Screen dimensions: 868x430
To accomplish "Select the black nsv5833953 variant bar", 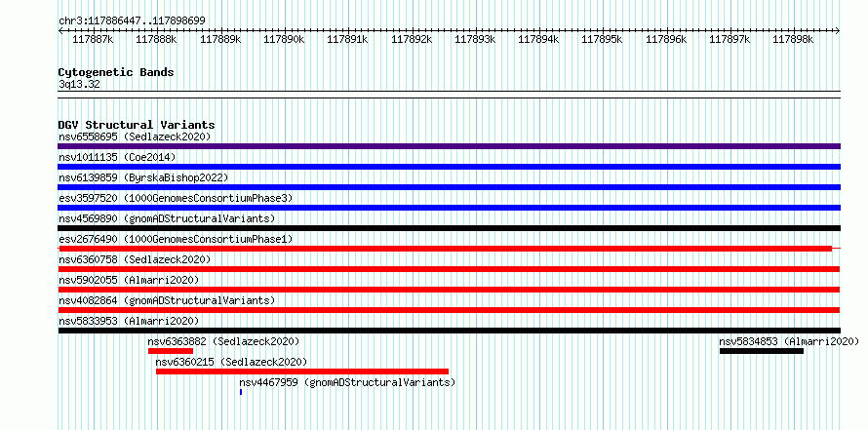I will (x=450, y=331).
